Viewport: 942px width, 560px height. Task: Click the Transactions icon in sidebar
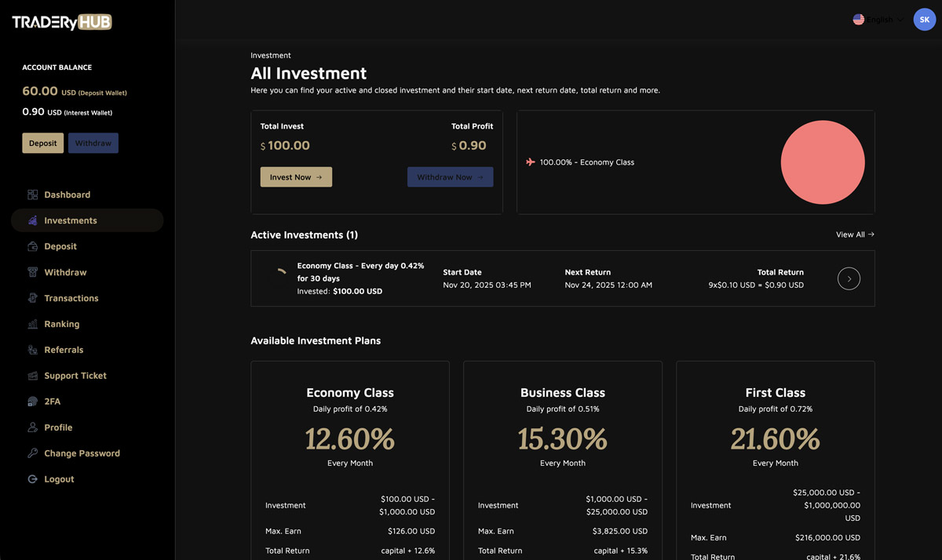(x=32, y=298)
